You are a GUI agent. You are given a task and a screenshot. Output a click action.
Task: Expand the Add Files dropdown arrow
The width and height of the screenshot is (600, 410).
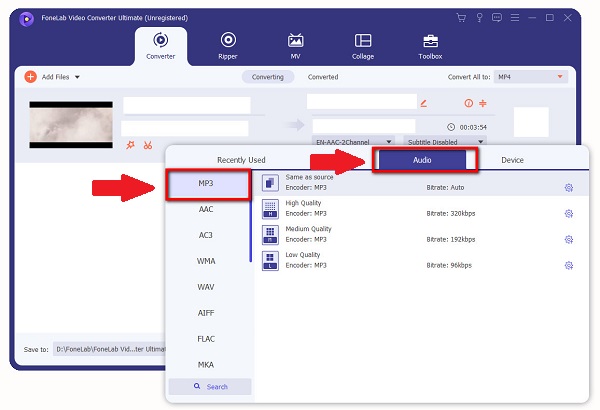coord(77,77)
